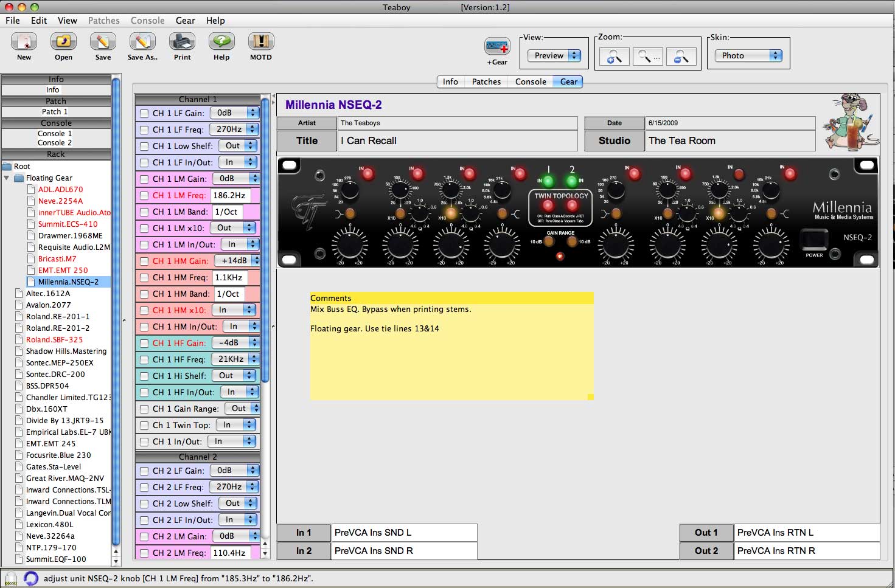Switch to the Console tab

click(x=531, y=81)
